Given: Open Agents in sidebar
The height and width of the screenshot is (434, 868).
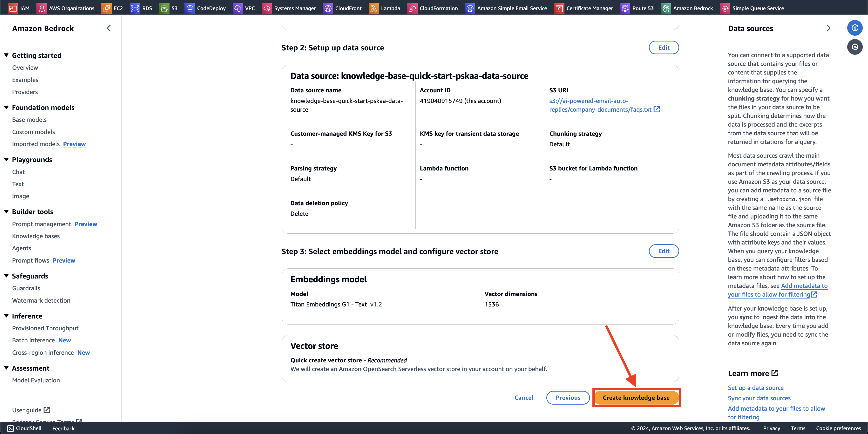Looking at the screenshot, I should 21,248.
